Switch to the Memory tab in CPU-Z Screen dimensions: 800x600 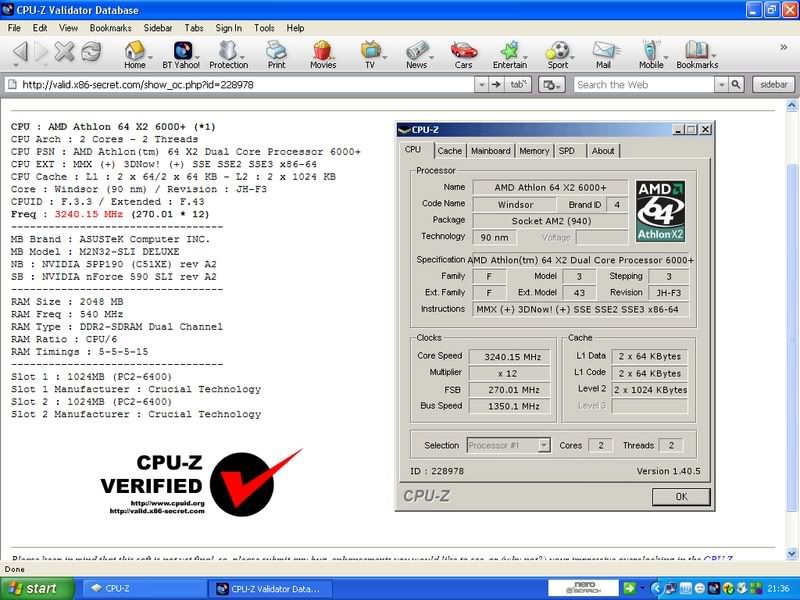pos(534,151)
